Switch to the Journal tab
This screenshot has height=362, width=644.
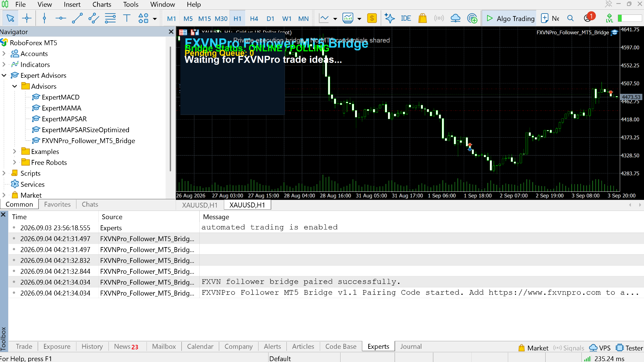click(x=411, y=346)
